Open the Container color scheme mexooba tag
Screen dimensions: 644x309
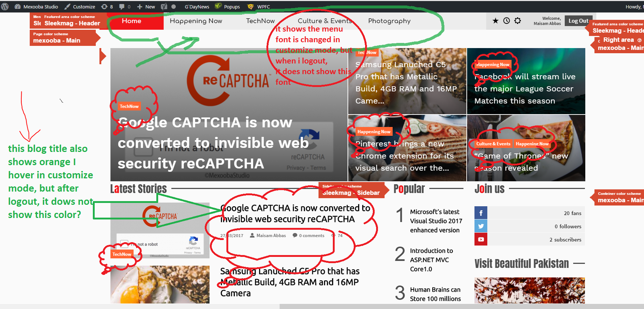[618, 197]
